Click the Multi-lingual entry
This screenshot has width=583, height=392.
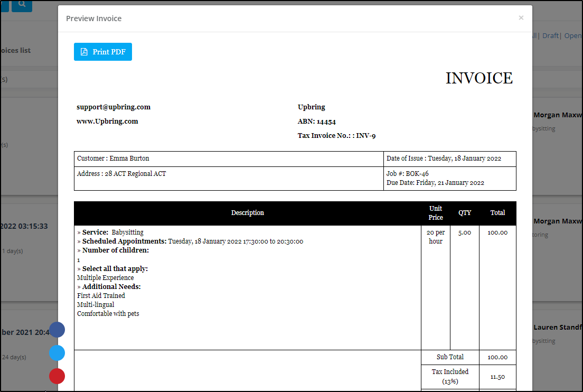[x=96, y=305]
